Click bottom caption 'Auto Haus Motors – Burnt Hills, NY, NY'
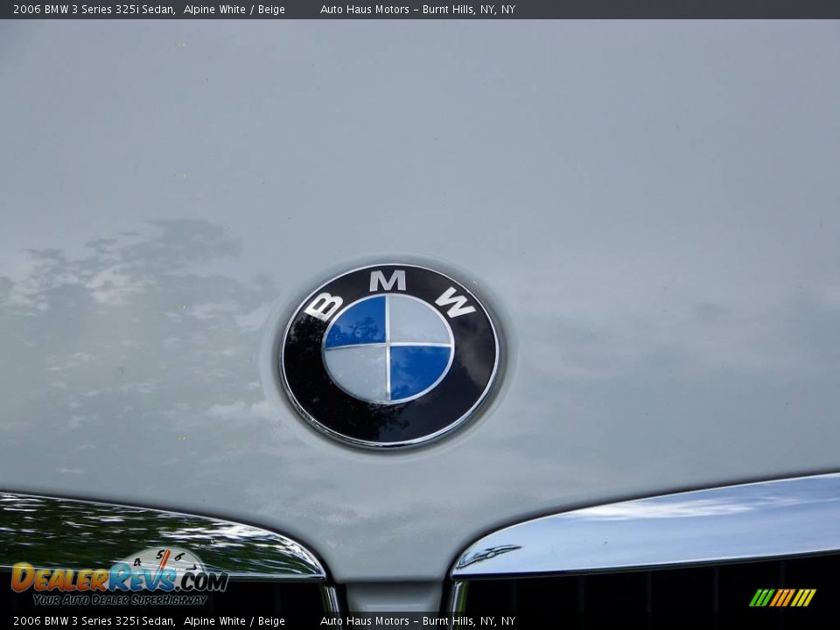840x630 pixels. (x=417, y=621)
